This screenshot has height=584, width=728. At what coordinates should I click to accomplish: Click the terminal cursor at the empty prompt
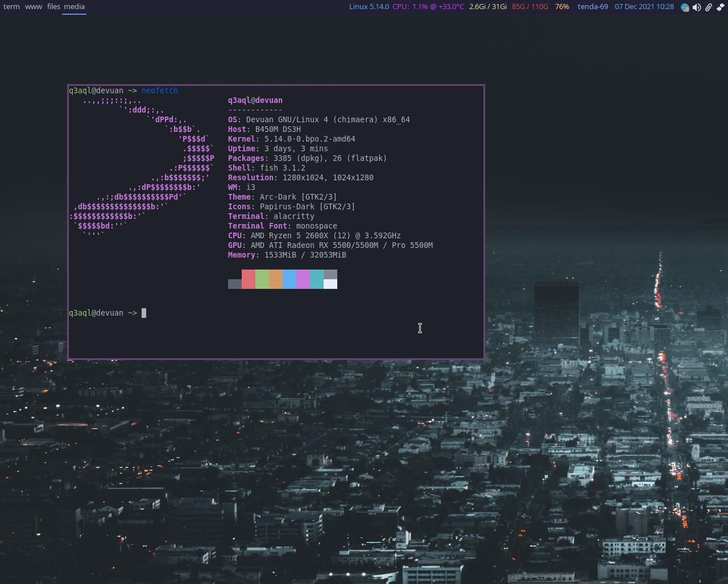144,313
